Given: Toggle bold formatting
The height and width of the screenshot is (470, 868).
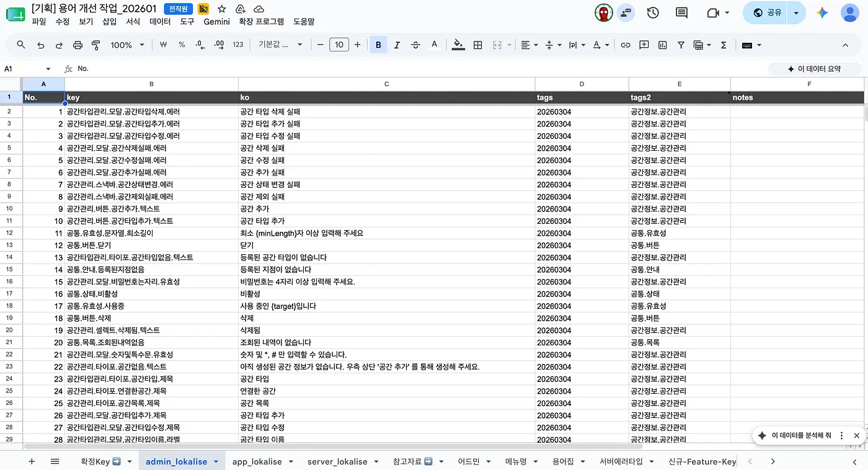Looking at the screenshot, I should [378, 45].
